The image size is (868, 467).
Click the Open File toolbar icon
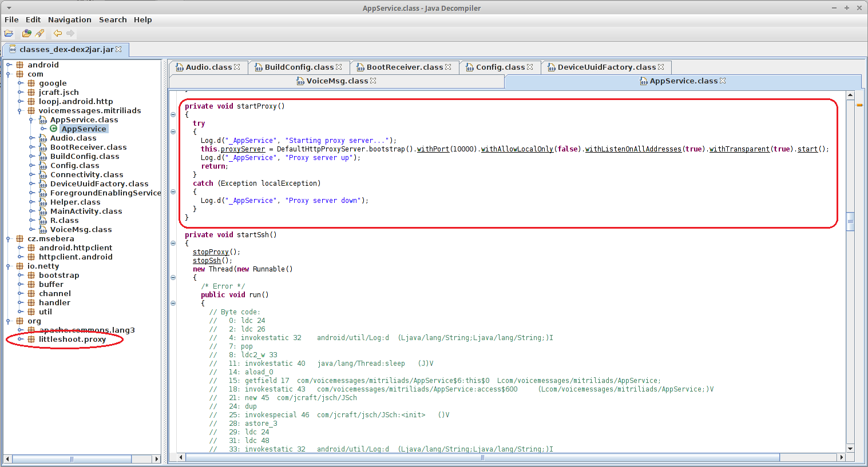click(9, 33)
